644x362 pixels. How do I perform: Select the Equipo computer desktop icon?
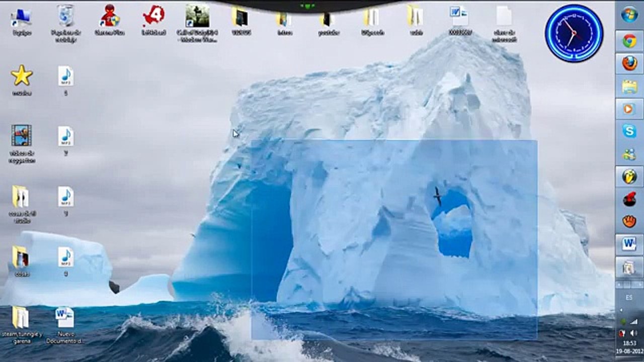[21, 21]
